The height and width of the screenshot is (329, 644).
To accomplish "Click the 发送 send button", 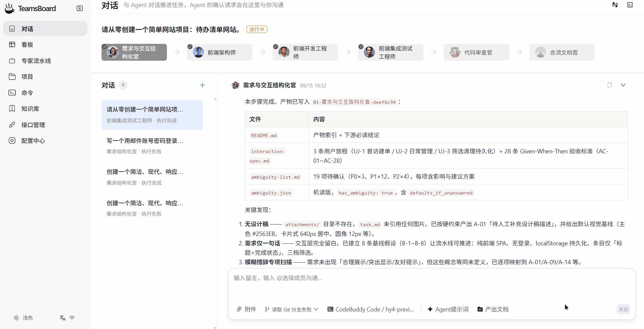I will pyautogui.click(x=623, y=309).
